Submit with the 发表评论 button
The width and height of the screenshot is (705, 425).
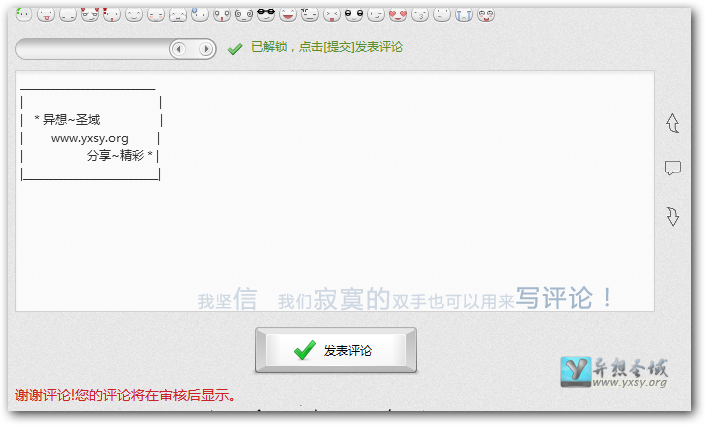click(x=335, y=350)
